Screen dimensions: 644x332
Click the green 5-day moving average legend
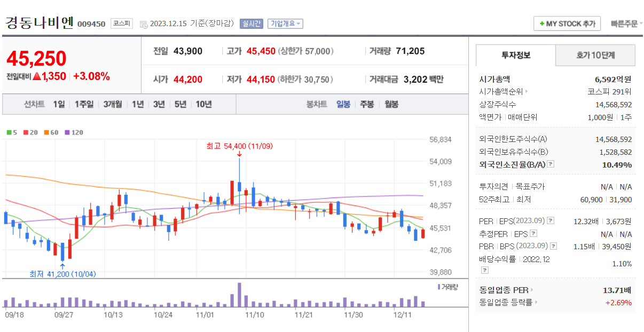click(x=12, y=132)
